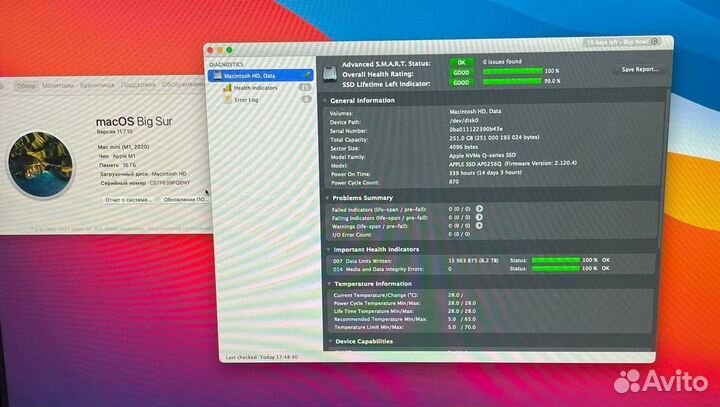Switch to Поддержка tab in About This Mac
The height and width of the screenshot is (407, 720).
[x=138, y=85]
